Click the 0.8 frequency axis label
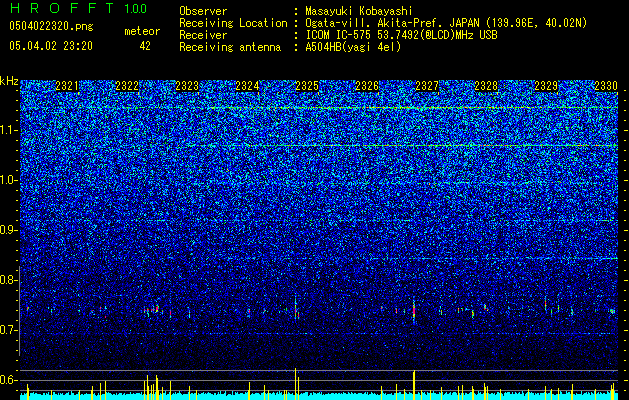This screenshot has width=629, height=400. click(x=9, y=280)
